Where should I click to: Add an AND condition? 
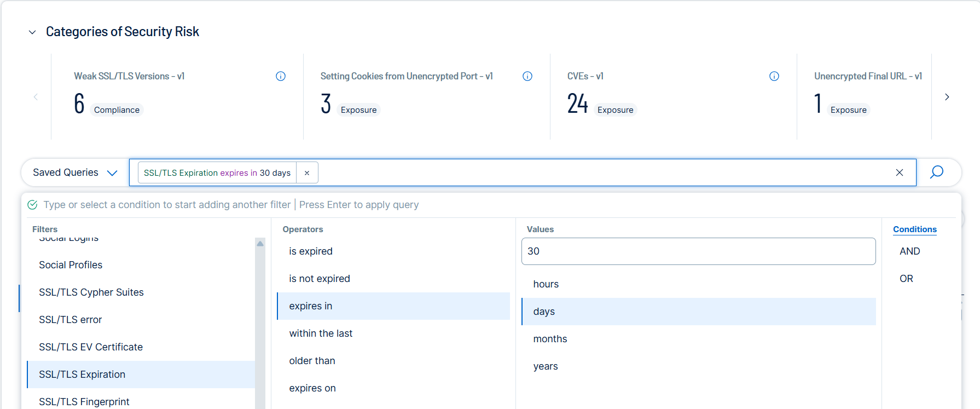909,251
